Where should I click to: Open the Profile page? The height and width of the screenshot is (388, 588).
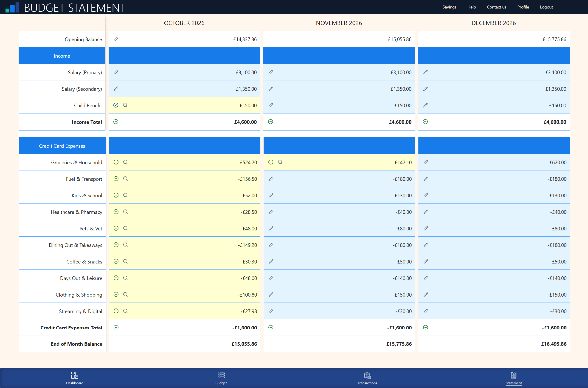point(523,7)
